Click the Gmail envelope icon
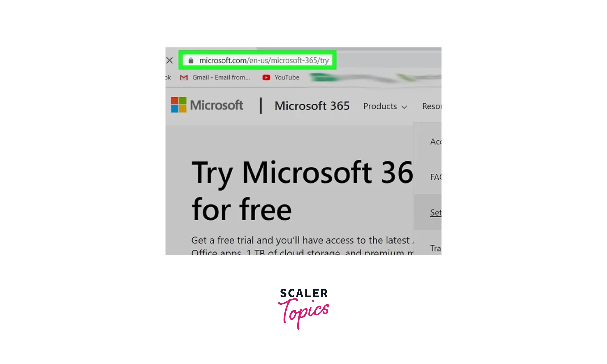The height and width of the screenshot is (364, 607). pyautogui.click(x=183, y=77)
